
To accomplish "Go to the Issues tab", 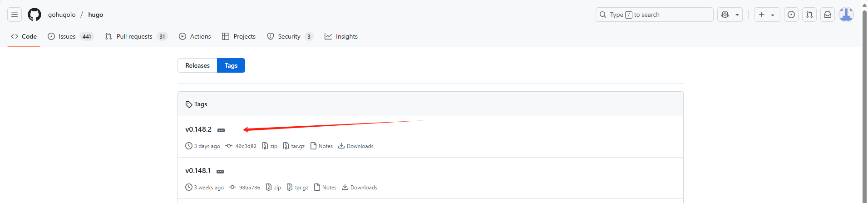I will point(70,36).
